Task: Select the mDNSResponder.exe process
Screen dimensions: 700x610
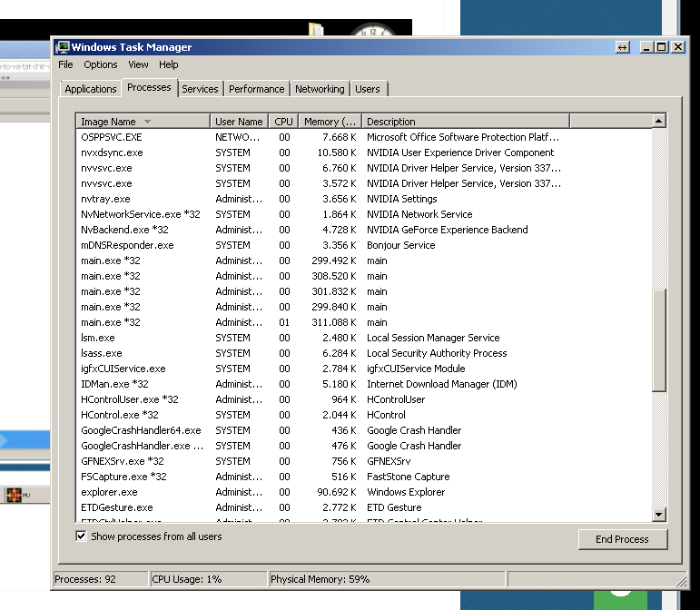Action: point(364,245)
